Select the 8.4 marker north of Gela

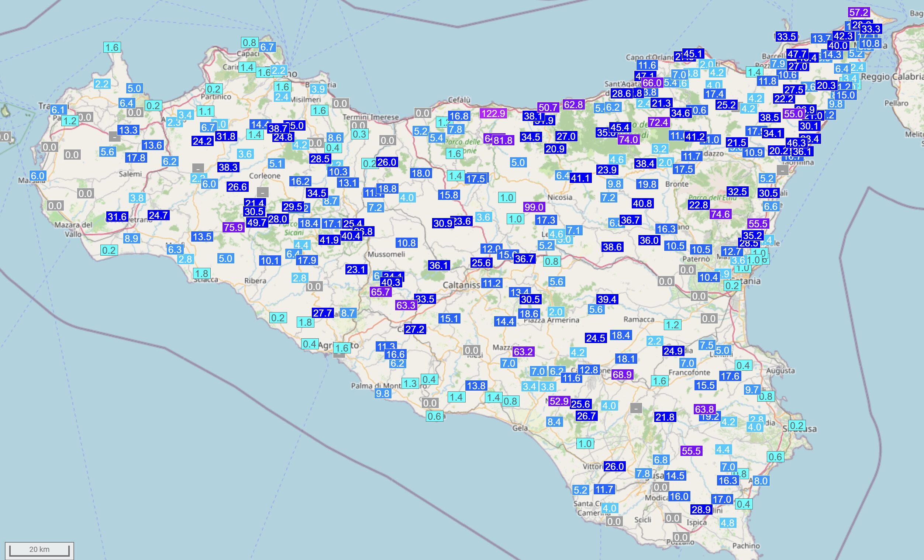(x=554, y=422)
